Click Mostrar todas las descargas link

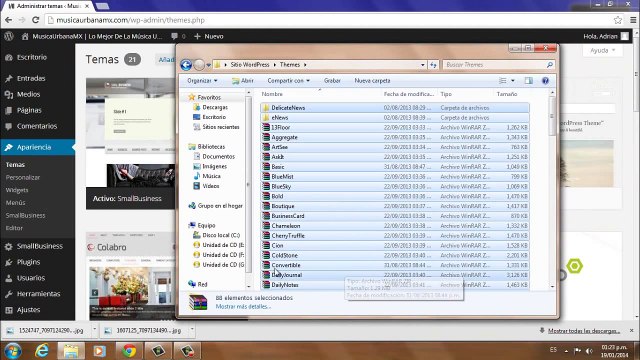point(584,331)
